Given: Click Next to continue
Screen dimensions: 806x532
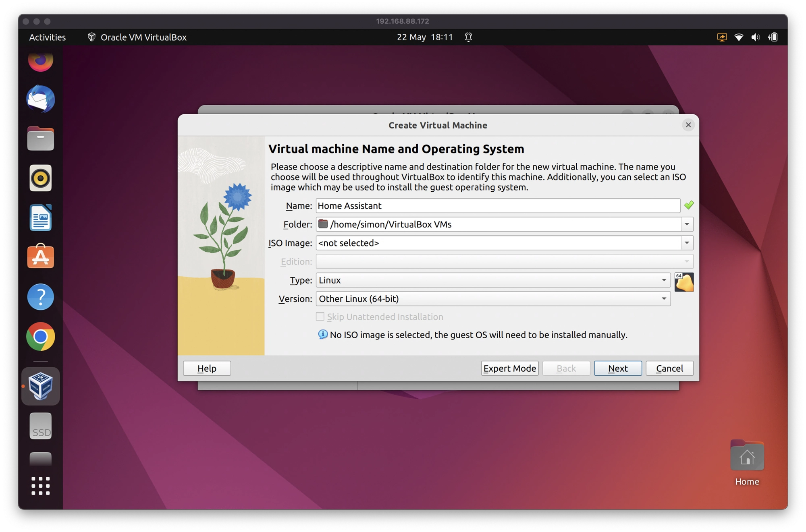Looking at the screenshot, I should click(617, 368).
